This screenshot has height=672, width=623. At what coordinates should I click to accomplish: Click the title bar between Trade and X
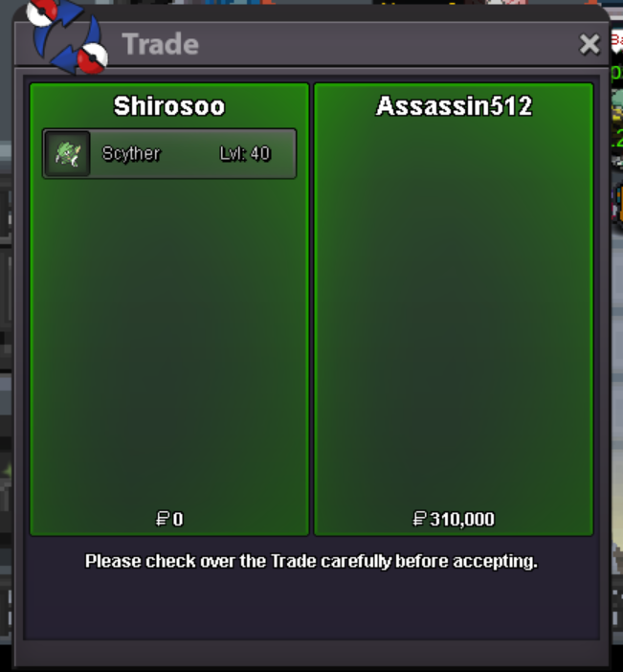tap(388, 44)
